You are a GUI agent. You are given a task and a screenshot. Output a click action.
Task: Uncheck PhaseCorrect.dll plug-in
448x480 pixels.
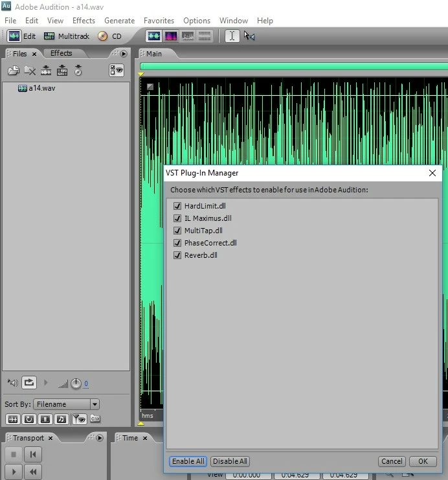(177, 243)
